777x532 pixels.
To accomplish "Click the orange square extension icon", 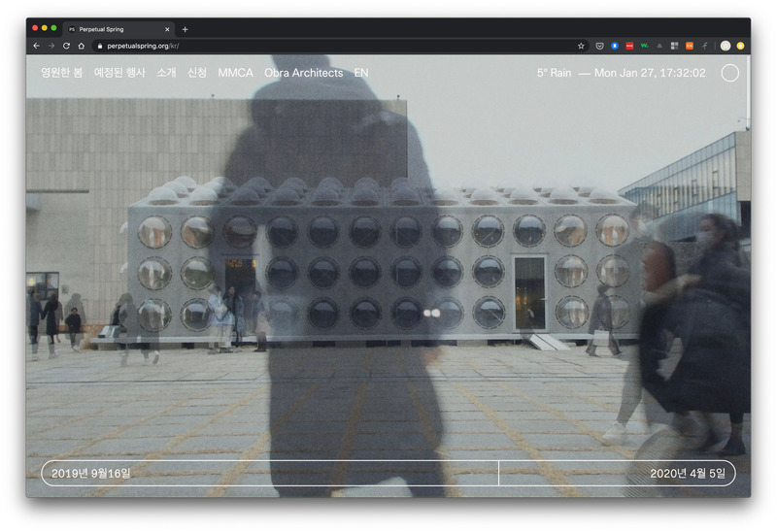I will tap(690, 46).
